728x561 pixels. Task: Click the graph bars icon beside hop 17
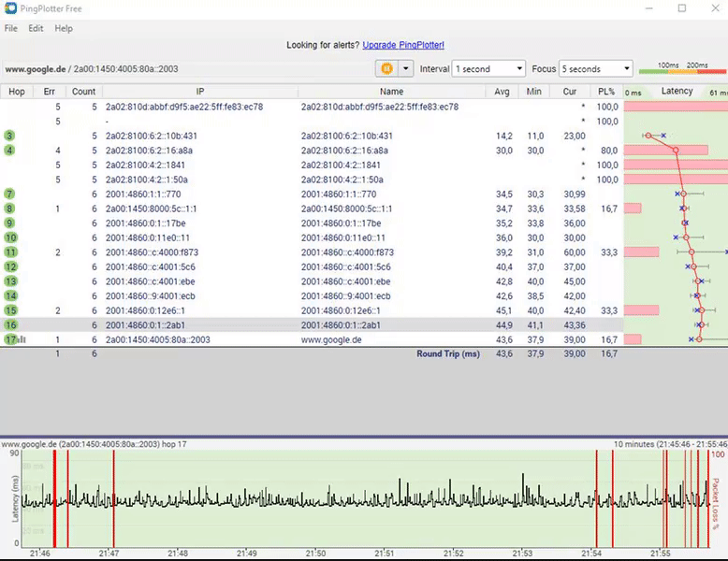pos(22,339)
